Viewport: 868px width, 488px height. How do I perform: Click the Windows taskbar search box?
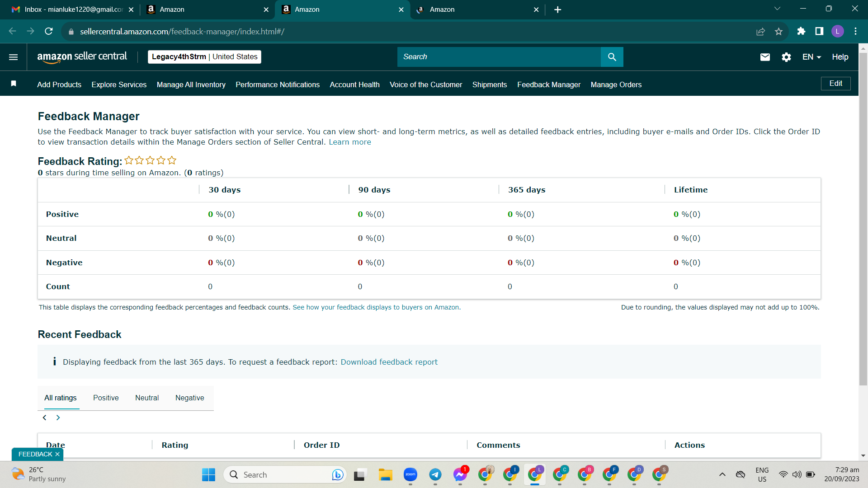[285, 474]
